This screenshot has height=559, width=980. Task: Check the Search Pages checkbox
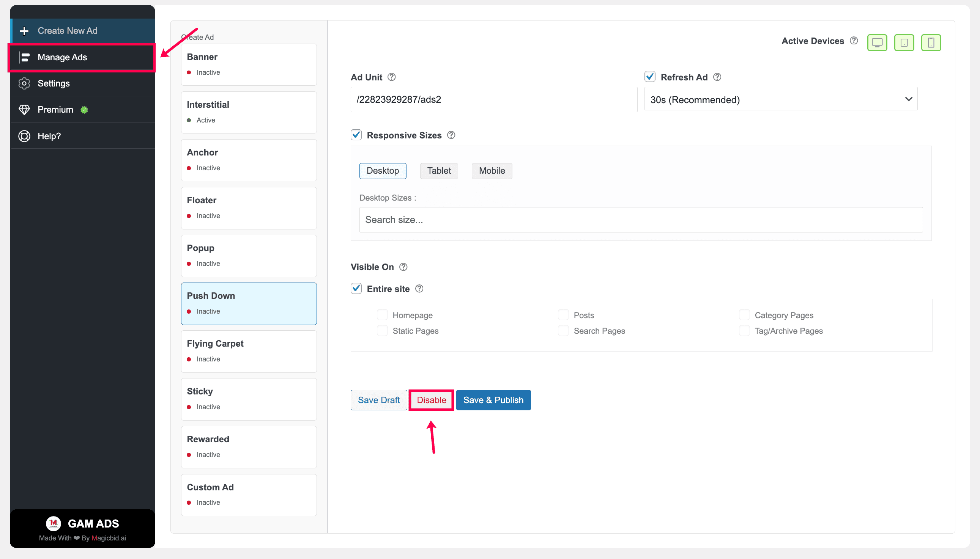(x=563, y=331)
